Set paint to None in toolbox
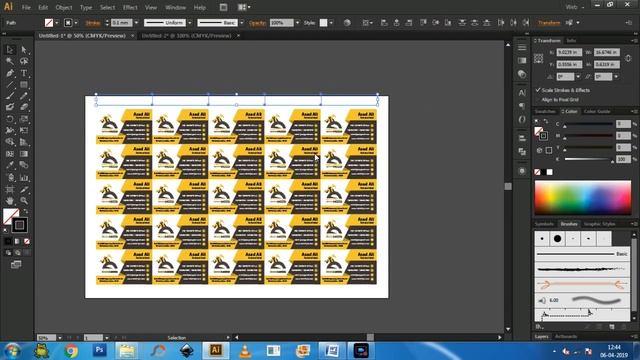Viewport: 640px width, 360px height. click(27, 241)
